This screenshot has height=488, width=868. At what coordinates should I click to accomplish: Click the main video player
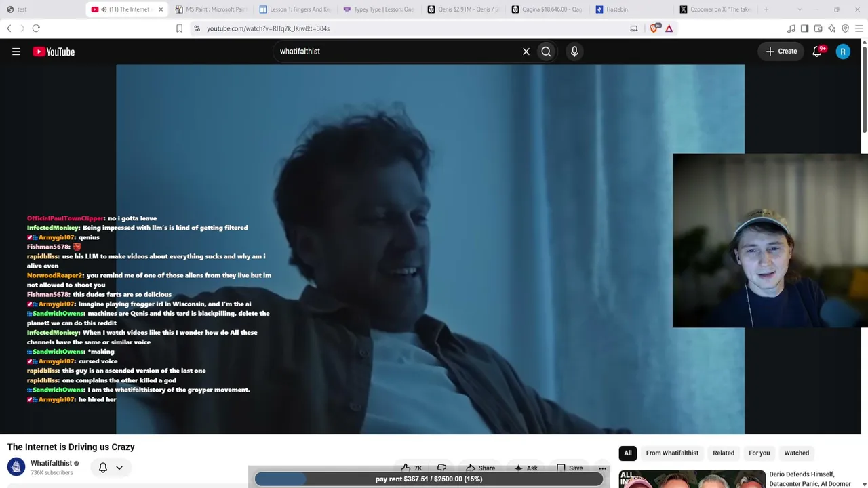click(x=430, y=249)
